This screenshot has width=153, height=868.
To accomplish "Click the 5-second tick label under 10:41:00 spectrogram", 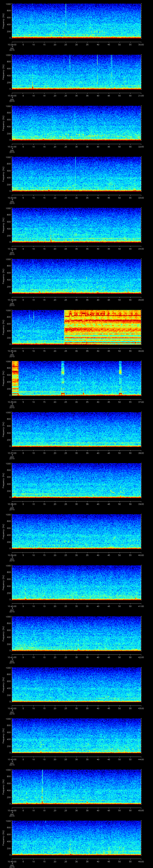I will click(23, 657).
